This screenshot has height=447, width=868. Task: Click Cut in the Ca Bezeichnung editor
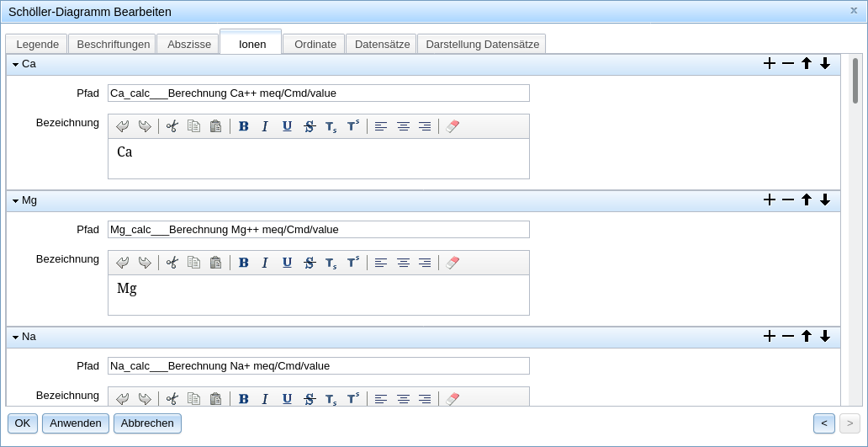pos(172,126)
